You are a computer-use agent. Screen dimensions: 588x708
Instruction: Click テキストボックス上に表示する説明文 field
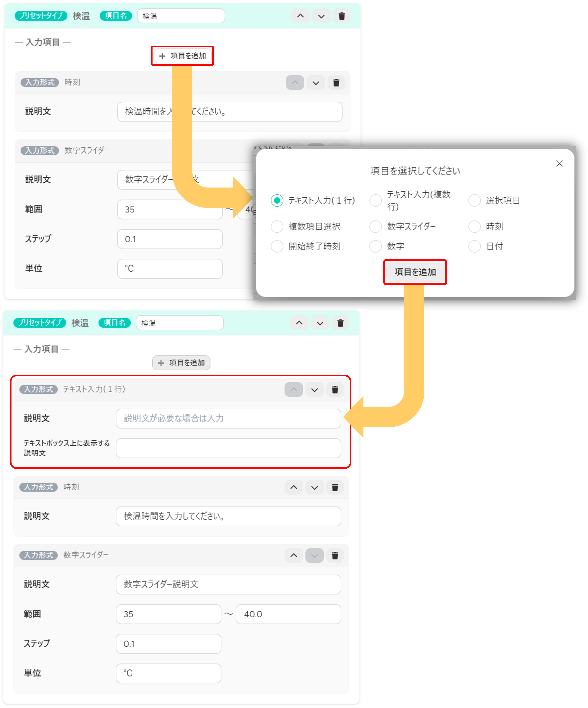tap(228, 448)
